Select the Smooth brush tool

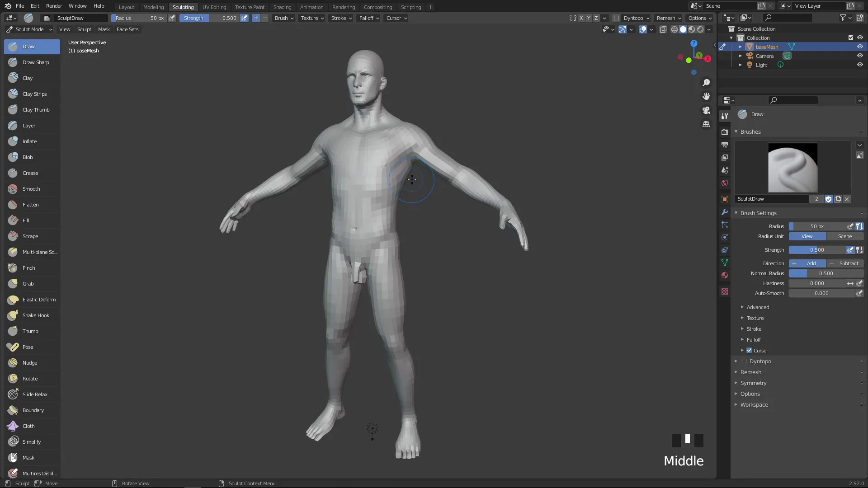pos(31,188)
